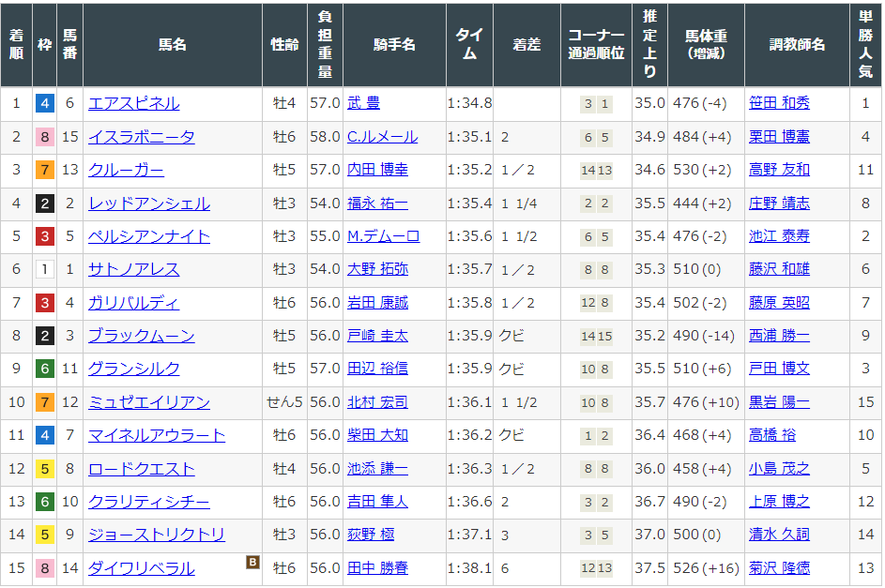Viewport: 885px width, 588px height.
Task: Open jockey link C.ルメール
Action: tap(382, 137)
